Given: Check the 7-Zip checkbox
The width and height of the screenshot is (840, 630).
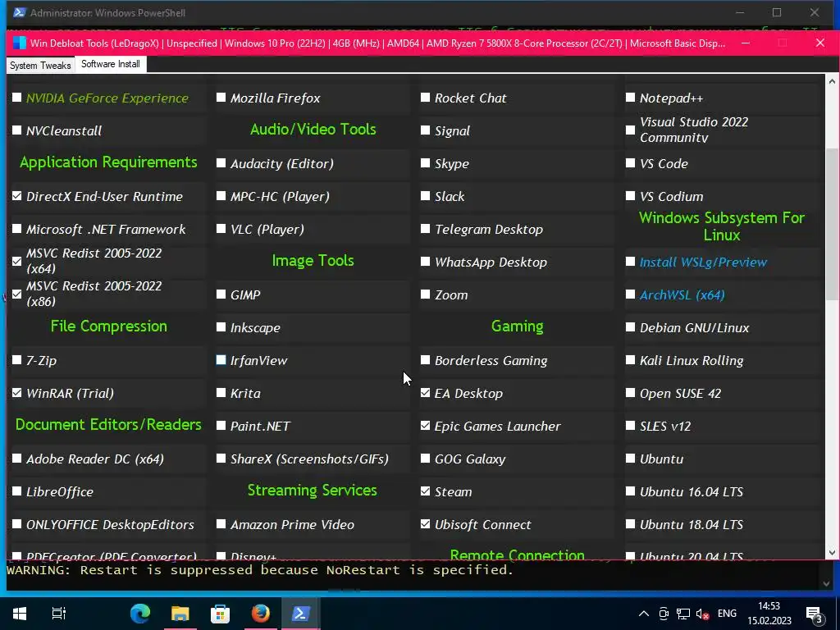Looking at the screenshot, I should pyautogui.click(x=17, y=360).
